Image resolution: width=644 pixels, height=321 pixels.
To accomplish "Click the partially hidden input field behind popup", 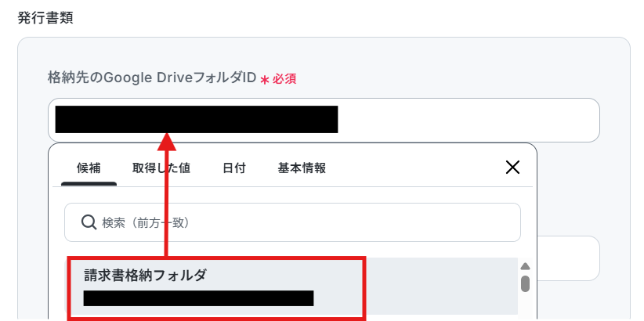I will tap(569, 258).
